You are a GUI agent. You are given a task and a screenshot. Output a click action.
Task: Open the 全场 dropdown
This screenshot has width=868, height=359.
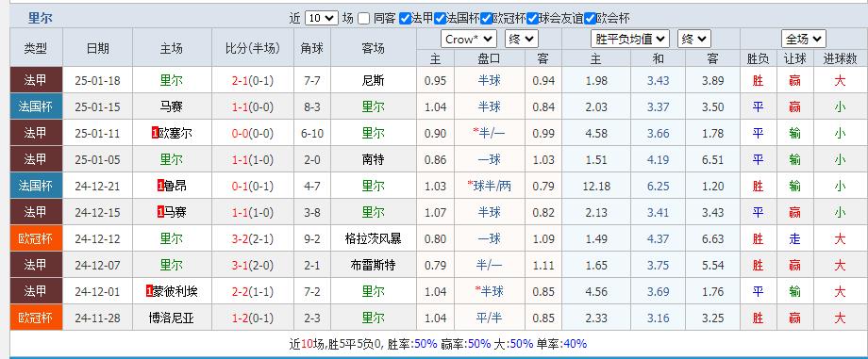coord(804,39)
